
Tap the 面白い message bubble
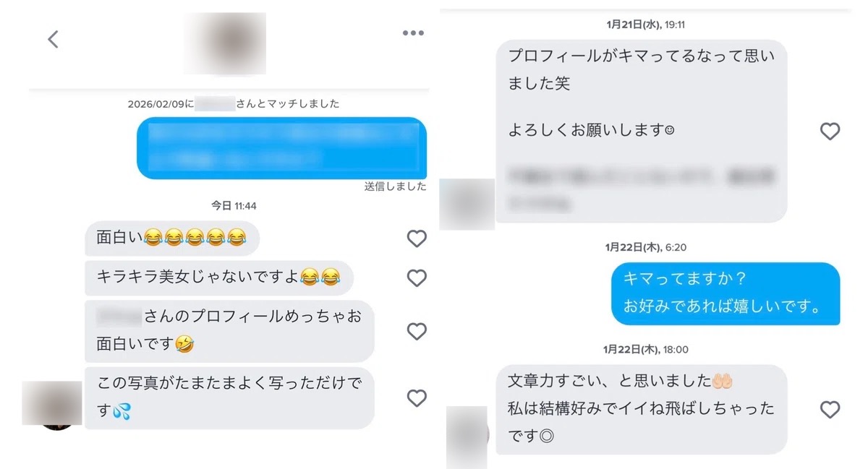(x=172, y=238)
